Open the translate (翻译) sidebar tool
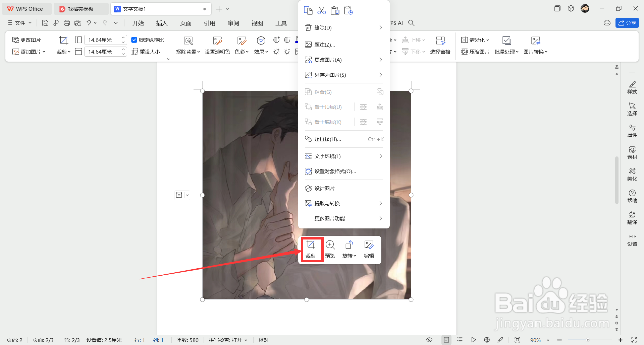Viewport: 644px width, 345px height. pos(632,218)
